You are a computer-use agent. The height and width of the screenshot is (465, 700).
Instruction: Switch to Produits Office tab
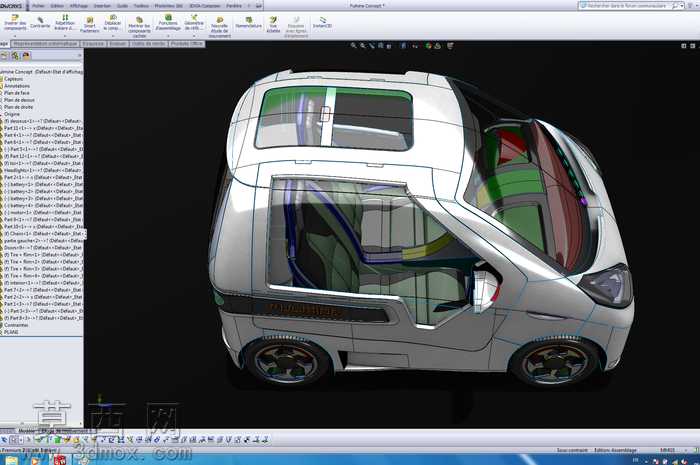(187, 44)
